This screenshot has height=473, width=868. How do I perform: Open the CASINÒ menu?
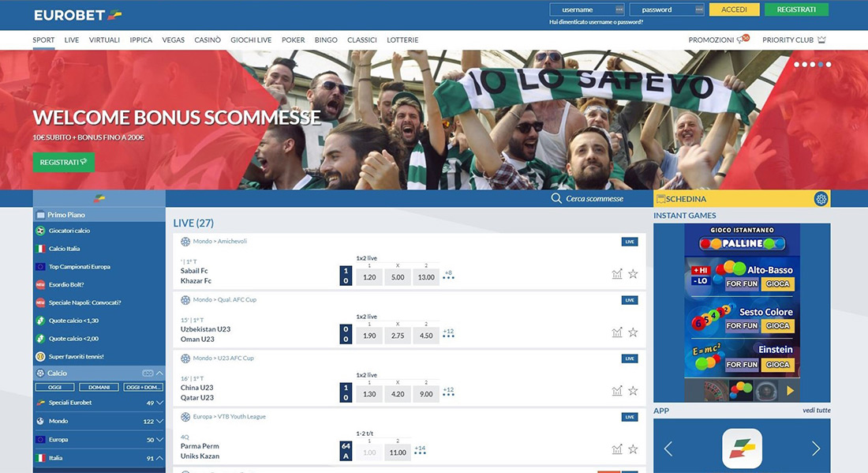208,40
